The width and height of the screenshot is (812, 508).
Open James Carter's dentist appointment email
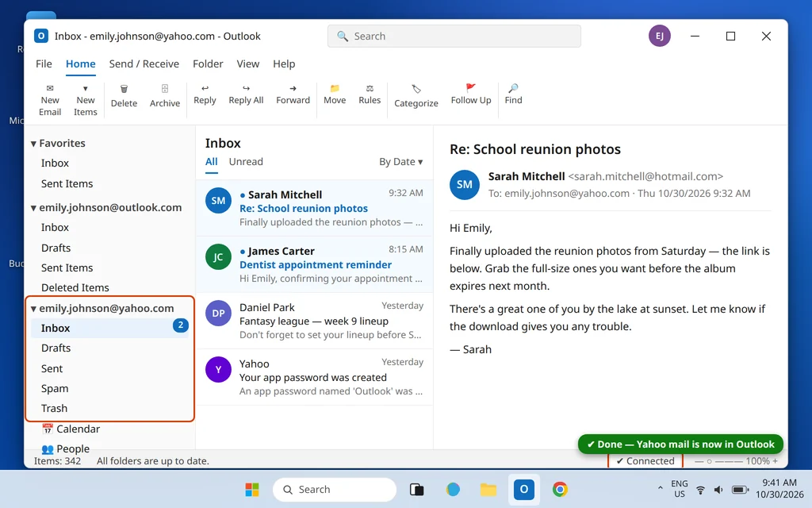coord(314,264)
